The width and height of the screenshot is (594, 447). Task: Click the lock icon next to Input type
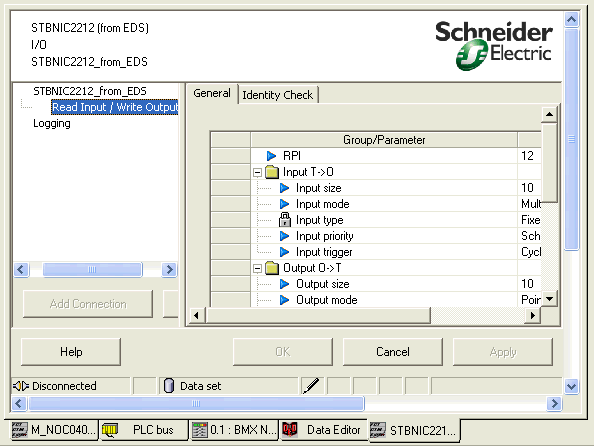284,220
